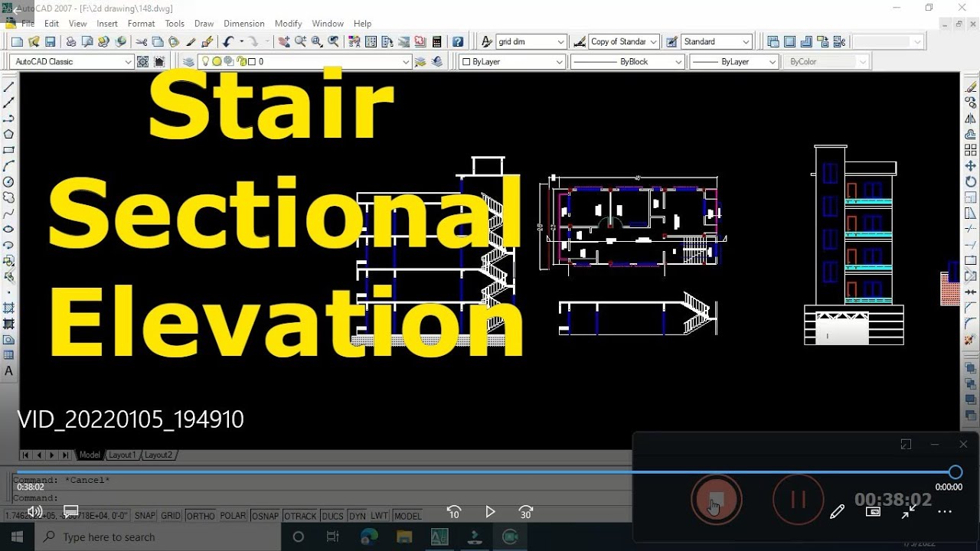Select the Circle draw tool
This screenshot has height=551, width=980.
pyautogui.click(x=9, y=182)
